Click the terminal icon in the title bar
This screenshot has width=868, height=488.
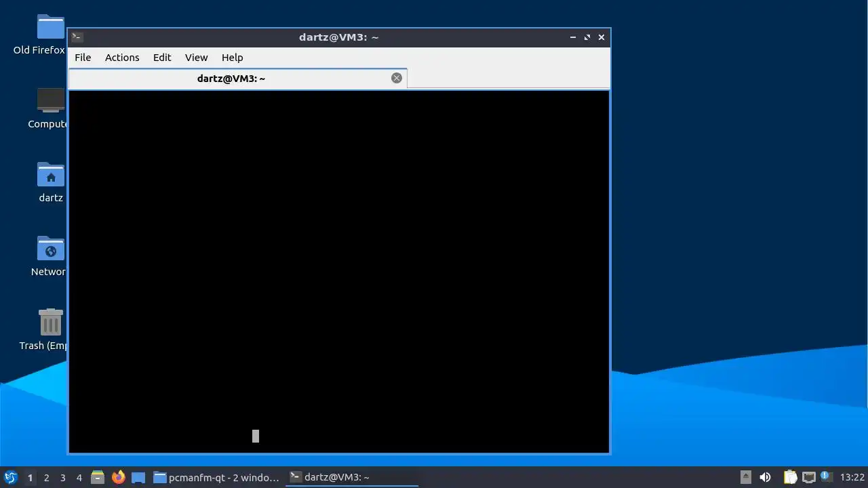(77, 37)
